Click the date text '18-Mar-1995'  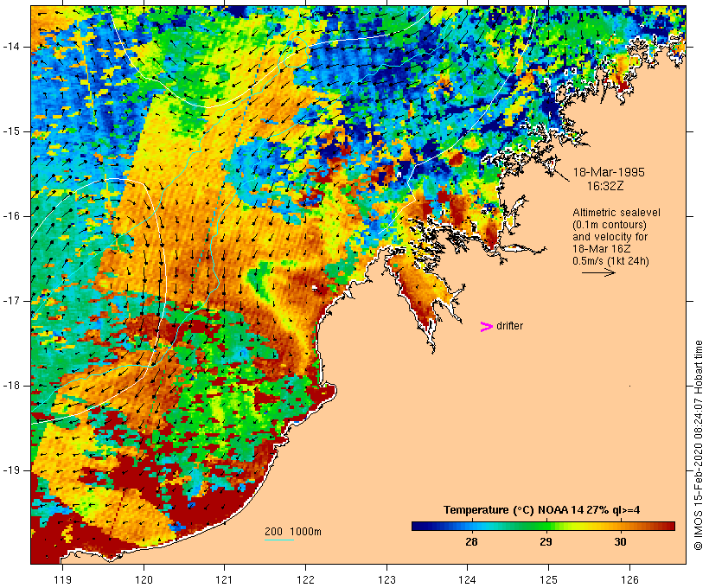[x=609, y=172]
